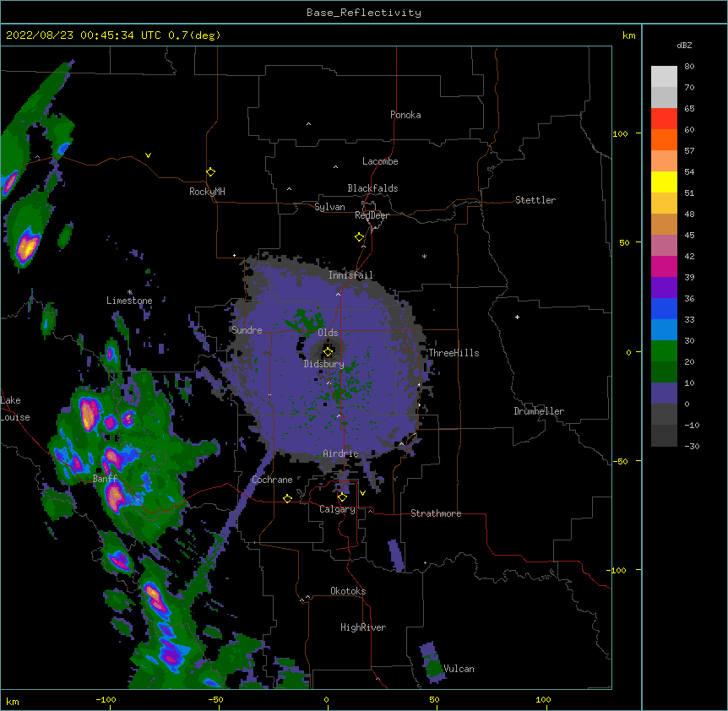Click the 0 tick label on the bottom axis
This screenshot has height=711, width=728.
326,699
